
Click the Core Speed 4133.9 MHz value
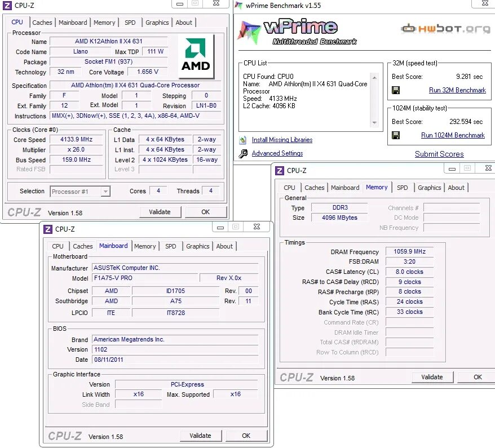(x=77, y=139)
